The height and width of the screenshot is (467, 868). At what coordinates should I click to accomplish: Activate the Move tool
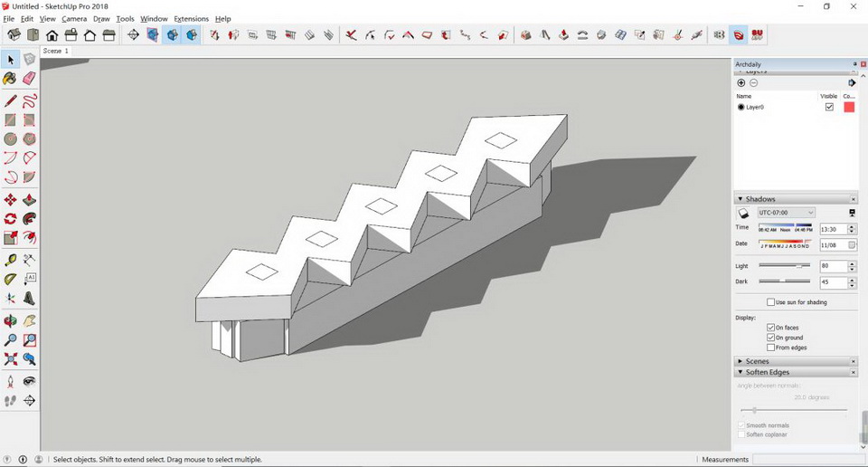pos(10,199)
